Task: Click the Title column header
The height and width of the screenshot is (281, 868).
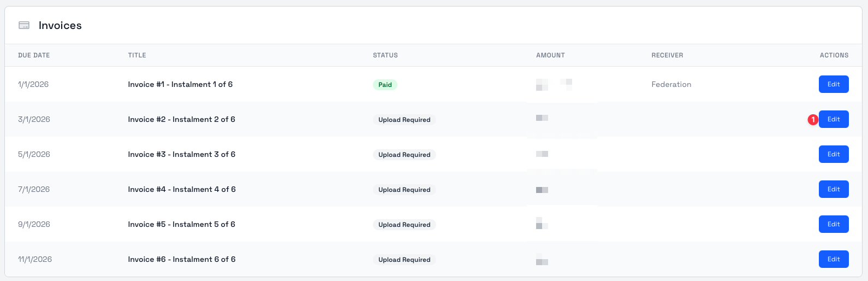Action: 137,55
